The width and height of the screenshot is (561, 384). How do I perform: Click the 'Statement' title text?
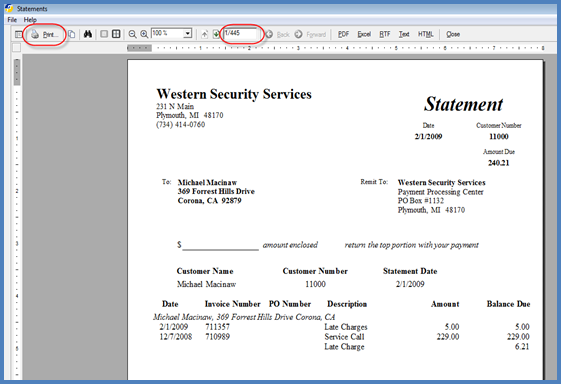point(463,104)
